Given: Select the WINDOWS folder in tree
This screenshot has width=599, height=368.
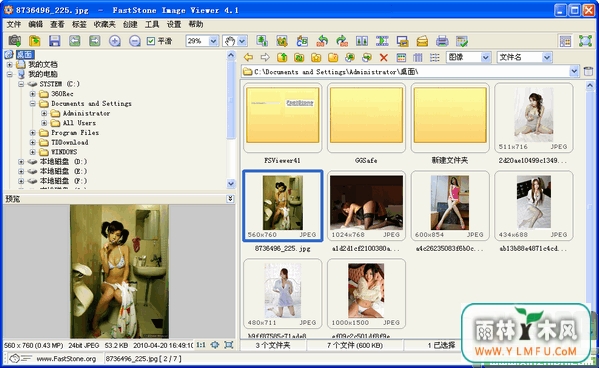Looking at the screenshot, I should (x=64, y=152).
